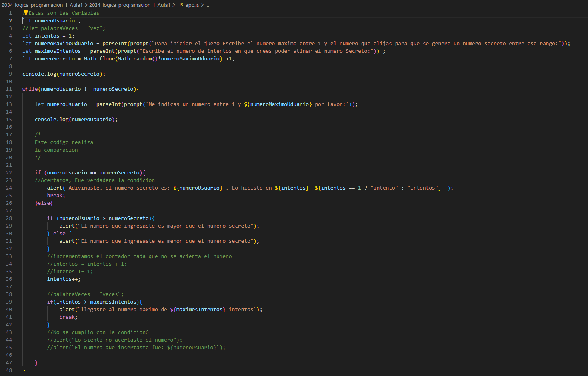Click the 'llegaste al numero maximo' alert

tap(161, 309)
